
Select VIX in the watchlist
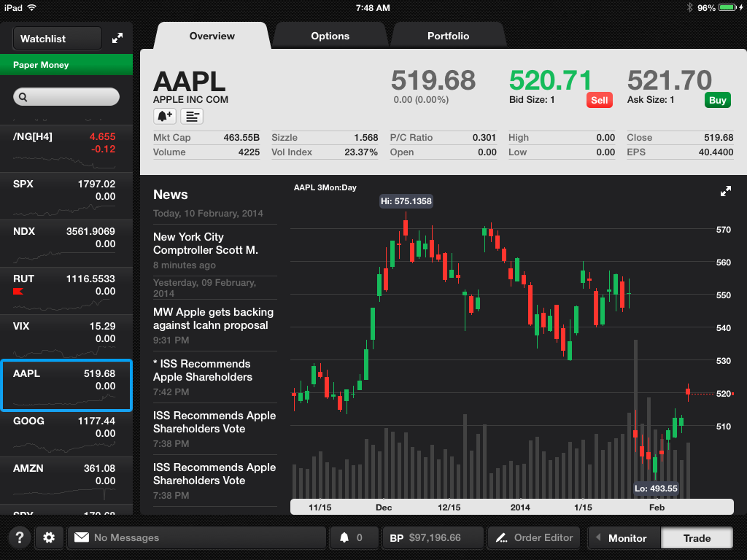point(66,338)
